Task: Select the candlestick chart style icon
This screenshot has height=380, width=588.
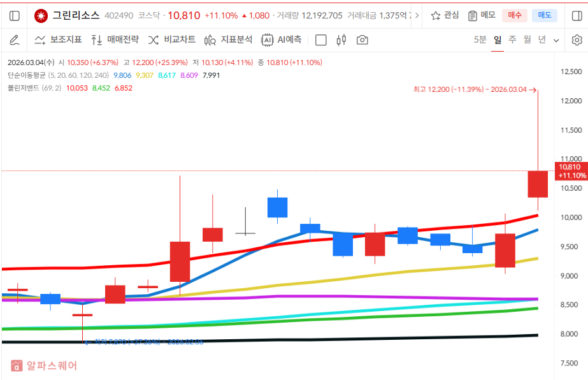Action: 340,40
